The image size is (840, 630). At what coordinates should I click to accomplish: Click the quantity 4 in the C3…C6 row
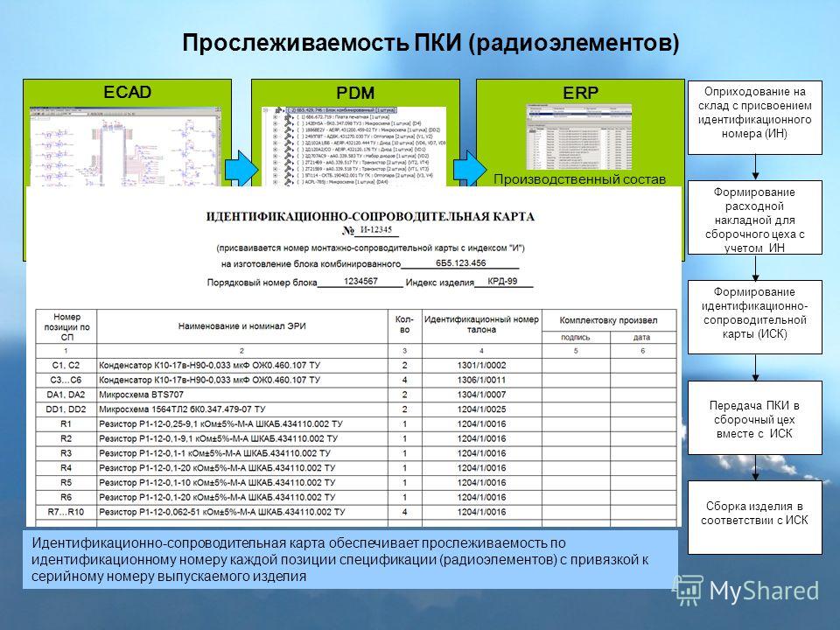404,380
